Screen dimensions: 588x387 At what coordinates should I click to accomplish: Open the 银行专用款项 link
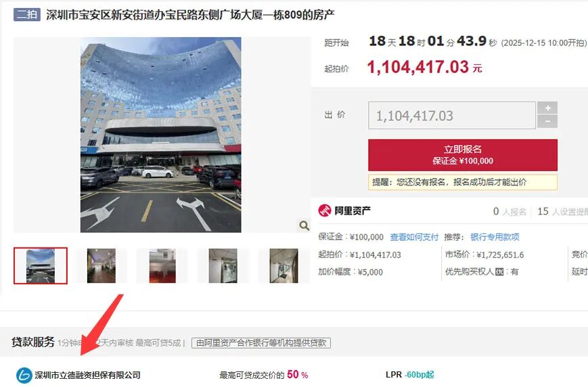click(495, 237)
